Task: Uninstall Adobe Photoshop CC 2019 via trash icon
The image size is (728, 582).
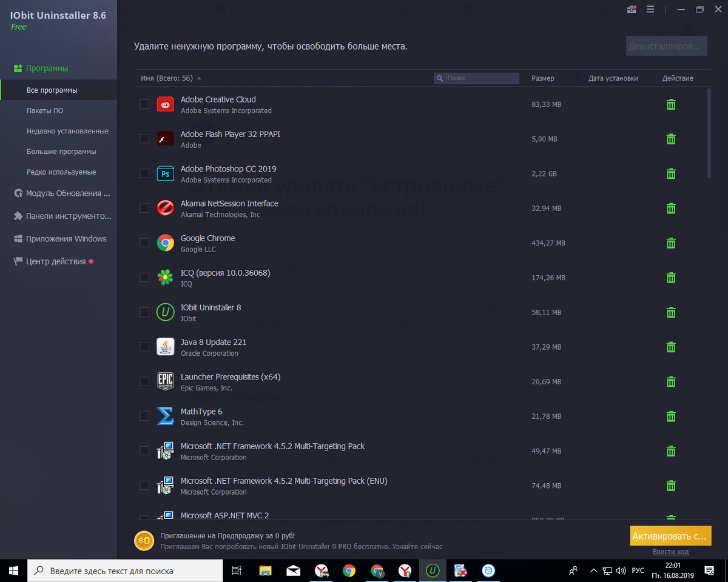Action: click(671, 173)
